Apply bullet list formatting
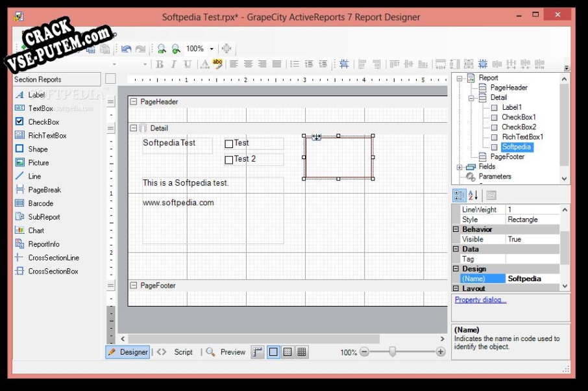Screen dimensions: 588x391 pos(295,64)
